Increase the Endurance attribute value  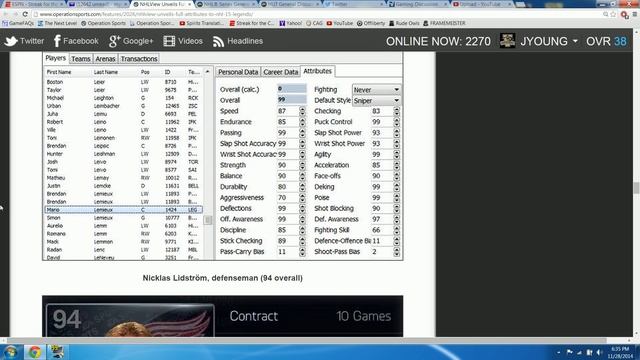(302, 120)
